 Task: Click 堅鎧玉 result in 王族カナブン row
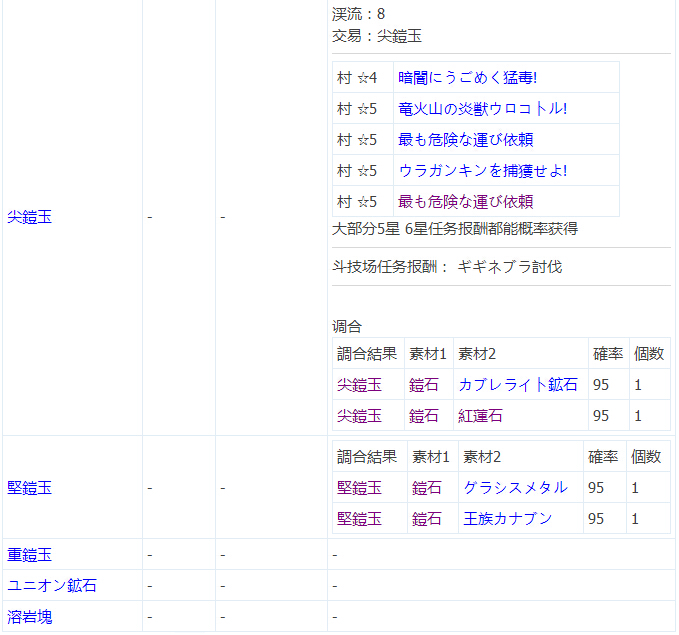pyautogui.click(x=359, y=518)
